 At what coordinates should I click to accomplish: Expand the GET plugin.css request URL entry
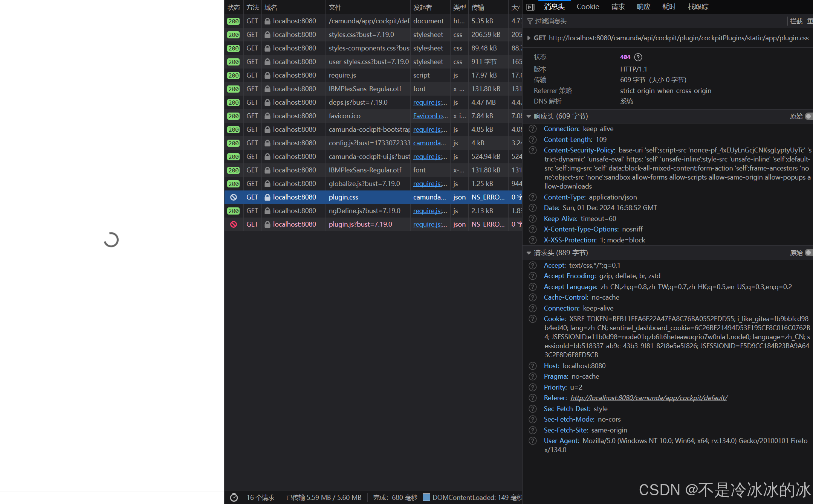(x=529, y=38)
